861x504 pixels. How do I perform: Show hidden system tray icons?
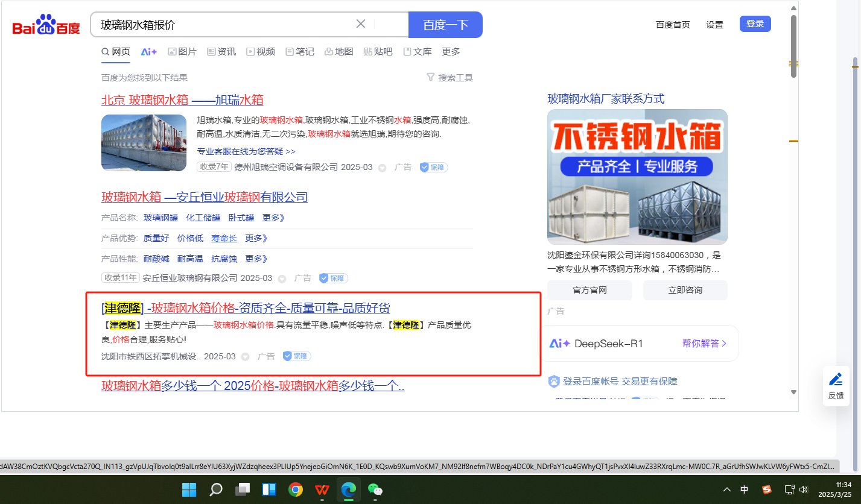(726, 490)
